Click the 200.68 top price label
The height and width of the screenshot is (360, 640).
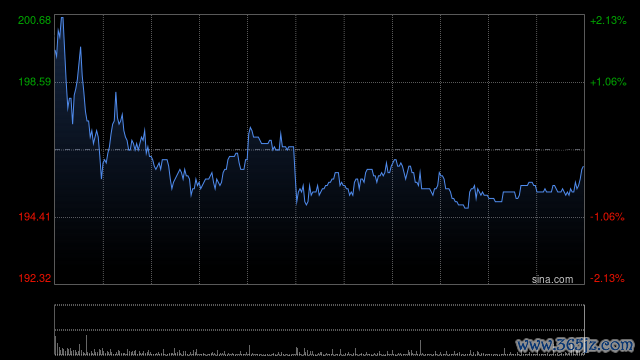click(x=35, y=20)
